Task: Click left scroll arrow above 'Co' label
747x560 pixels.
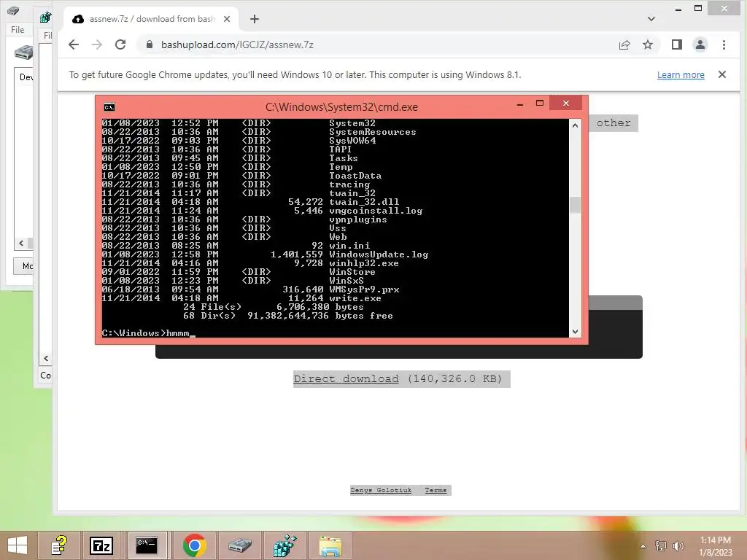Action: (x=46, y=358)
